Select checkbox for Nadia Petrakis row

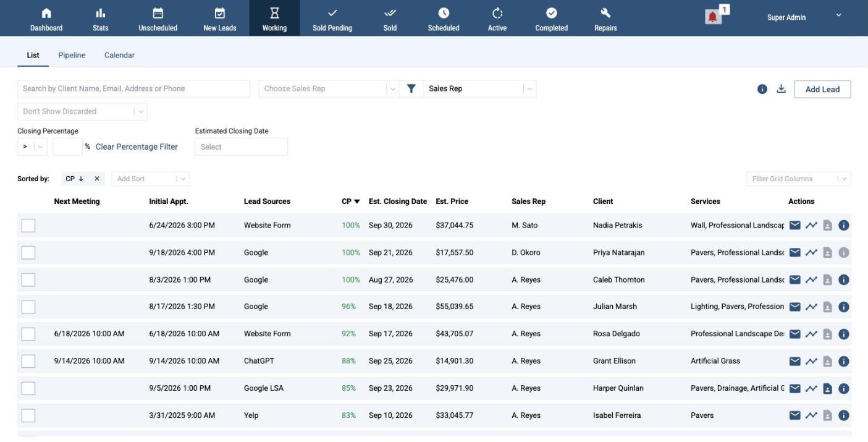[x=28, y=225]
